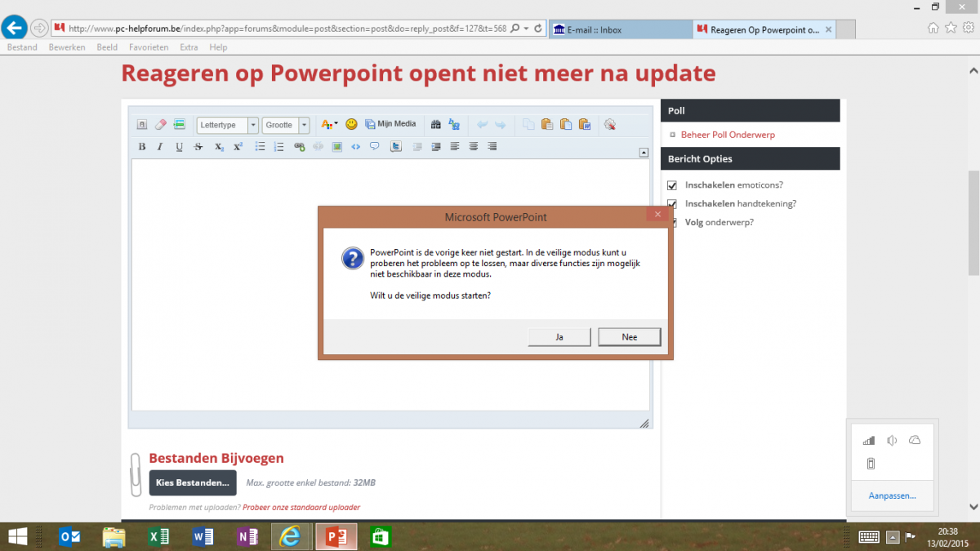Insert a numbered list
Viewport: 980px width, 551px height.
[278, 147]
